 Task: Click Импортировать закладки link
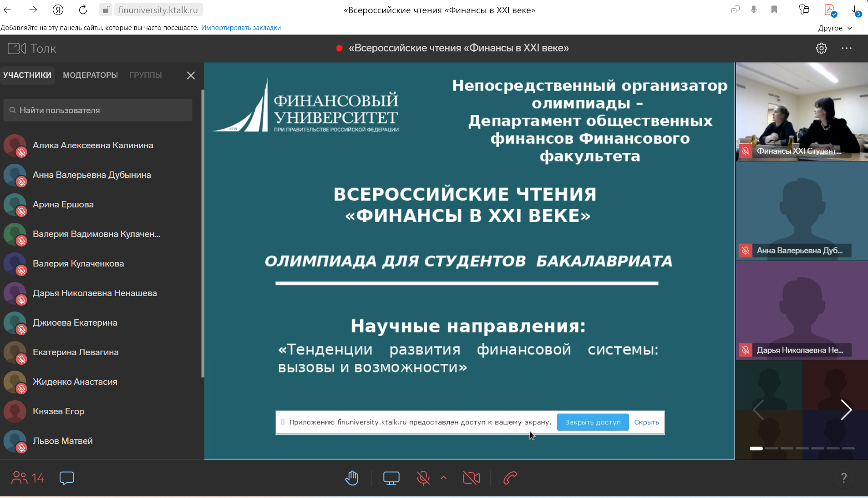[241, 28]
